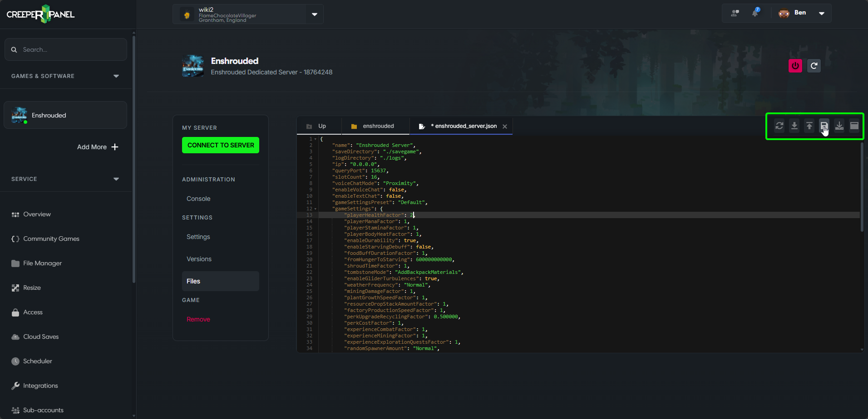Click "Enshrouded Dedicated Server - 18764248" subtitle
The image size is (868, 419).
[x=271, y=73]
